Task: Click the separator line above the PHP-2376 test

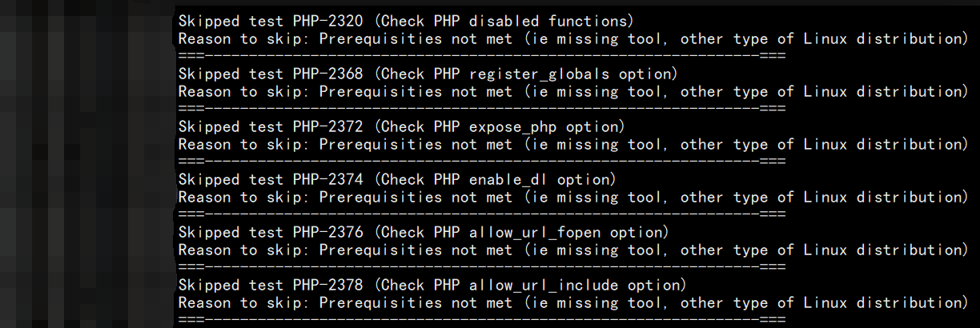Action: click(481, 214)
